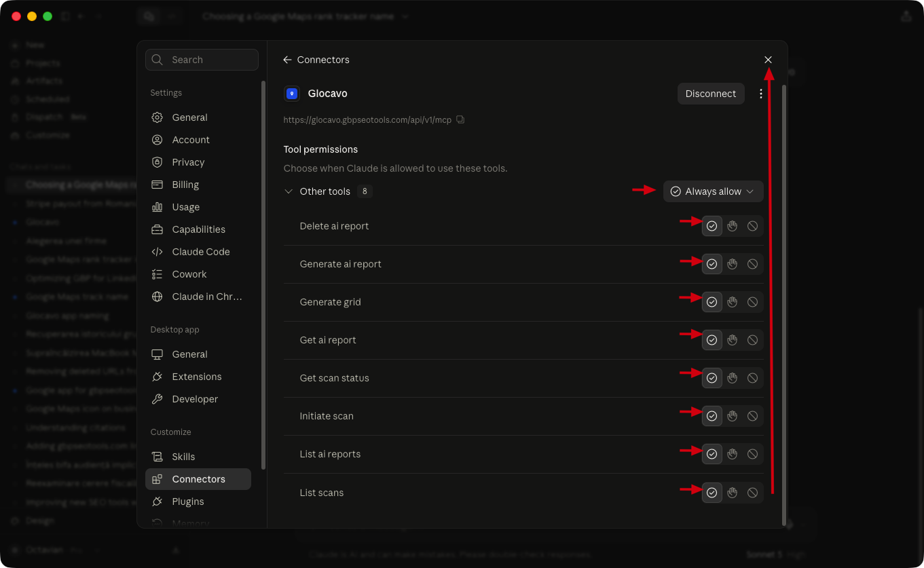Go back to the Connectors list
The height and width of the screenshot is (568, 924).
[x=316, y=60]
